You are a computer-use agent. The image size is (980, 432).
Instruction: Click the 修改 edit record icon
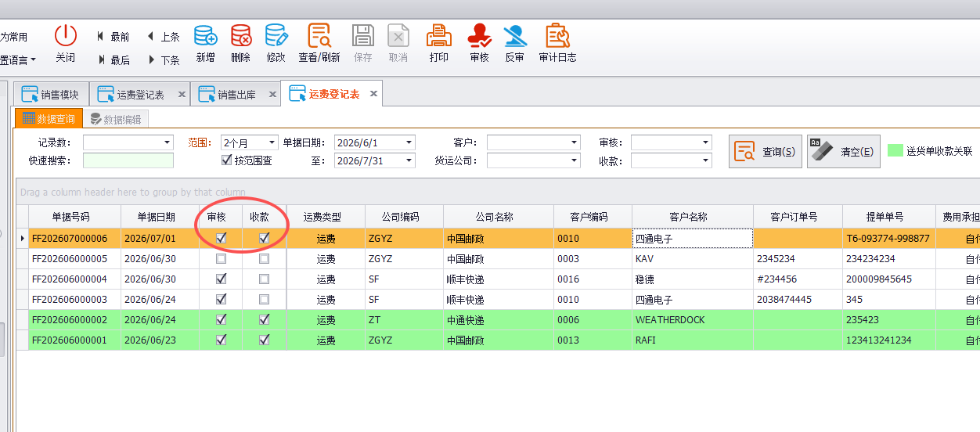click(276, 35)
